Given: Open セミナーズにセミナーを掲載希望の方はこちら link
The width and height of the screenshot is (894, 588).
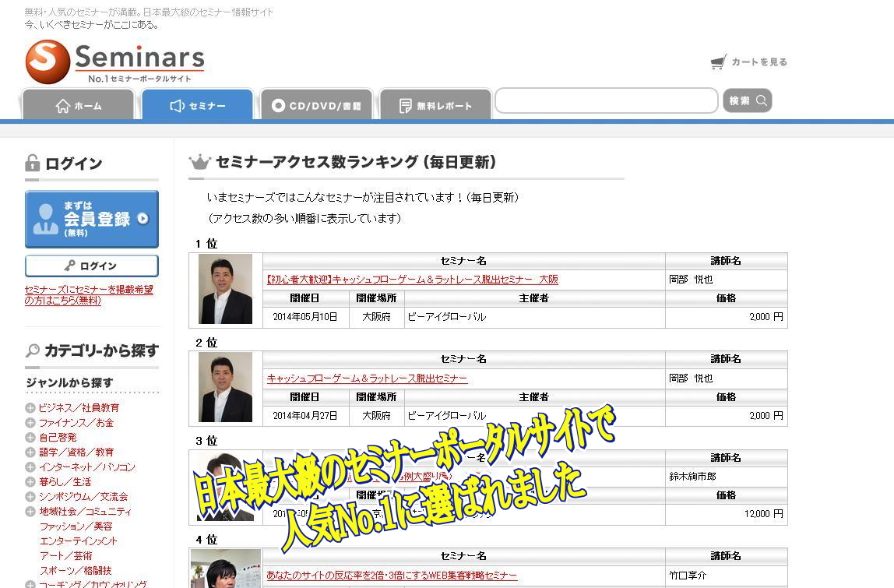Looking at the screenshot, I should 89,295.
